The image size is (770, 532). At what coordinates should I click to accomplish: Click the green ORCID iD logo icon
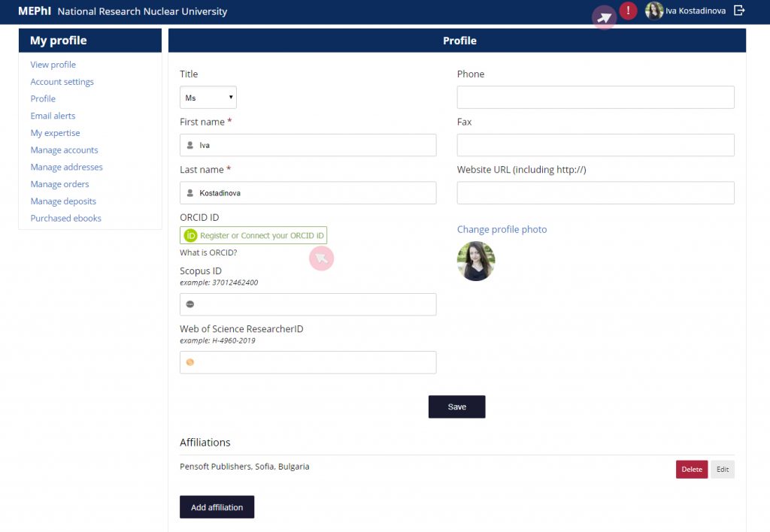(x=190, y=236)
